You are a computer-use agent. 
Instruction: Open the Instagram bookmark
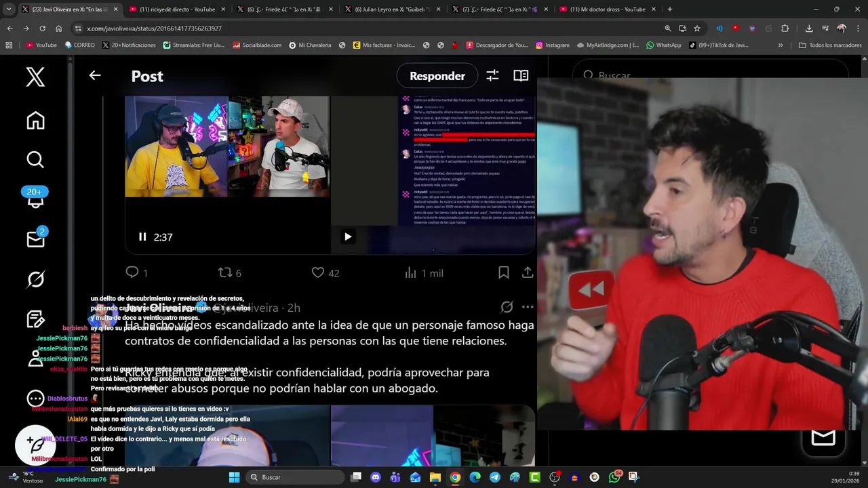[552, 45]
